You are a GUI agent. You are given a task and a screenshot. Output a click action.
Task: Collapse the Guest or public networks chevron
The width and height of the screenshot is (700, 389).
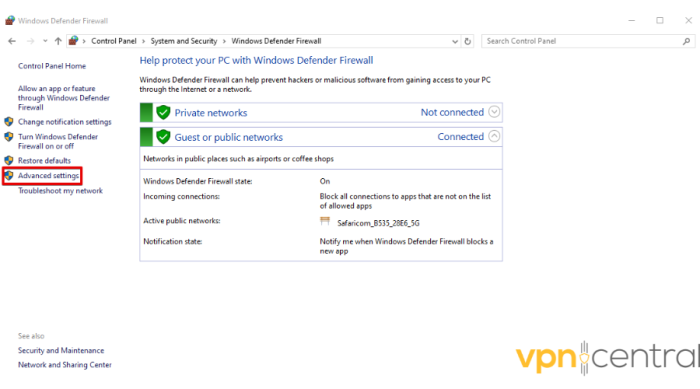click(494, 136)
